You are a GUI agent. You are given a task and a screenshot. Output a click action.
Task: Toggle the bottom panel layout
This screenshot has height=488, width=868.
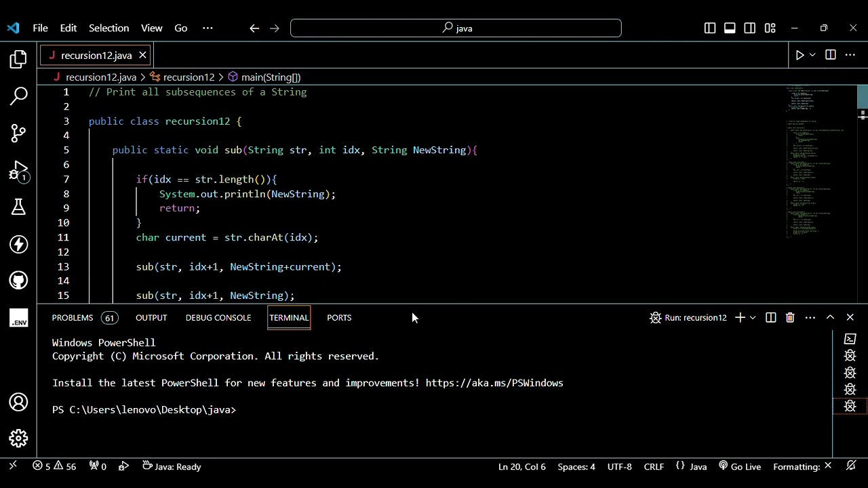(x=730, y=28)
